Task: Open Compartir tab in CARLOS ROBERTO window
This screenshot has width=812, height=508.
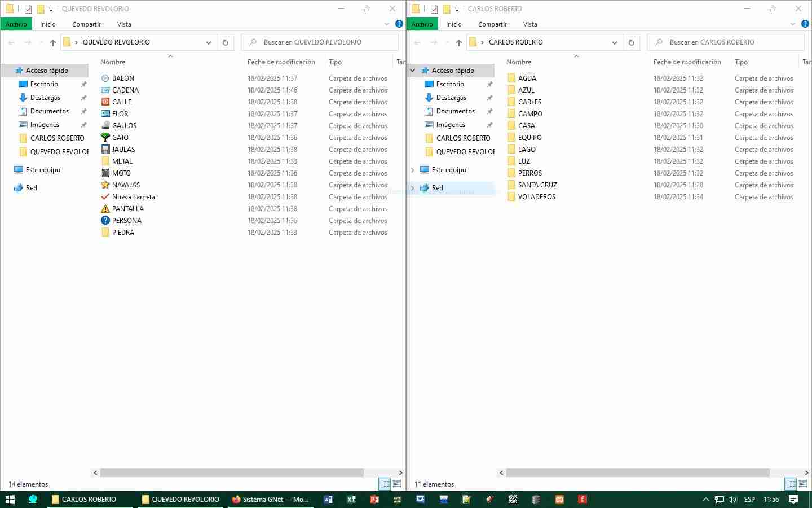Action: tap(492, 24)
